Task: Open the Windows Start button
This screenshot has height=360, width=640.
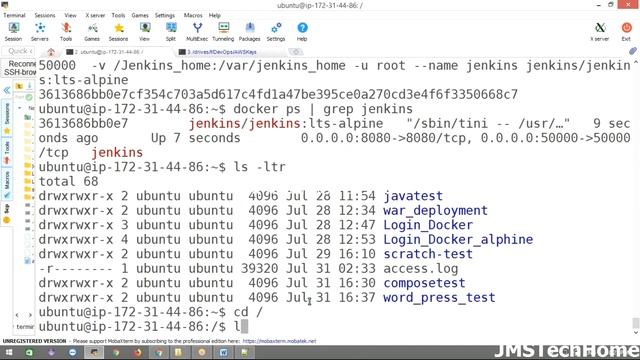Action: (9, 352)
